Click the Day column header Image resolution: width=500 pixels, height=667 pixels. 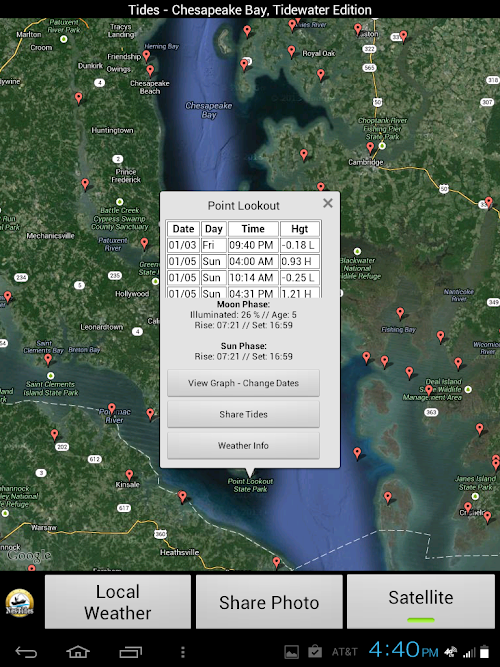(x=214, y=229)
